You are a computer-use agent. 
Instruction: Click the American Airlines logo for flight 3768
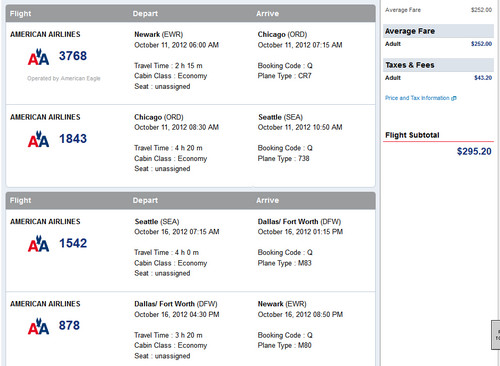click(x=38, y=57)
